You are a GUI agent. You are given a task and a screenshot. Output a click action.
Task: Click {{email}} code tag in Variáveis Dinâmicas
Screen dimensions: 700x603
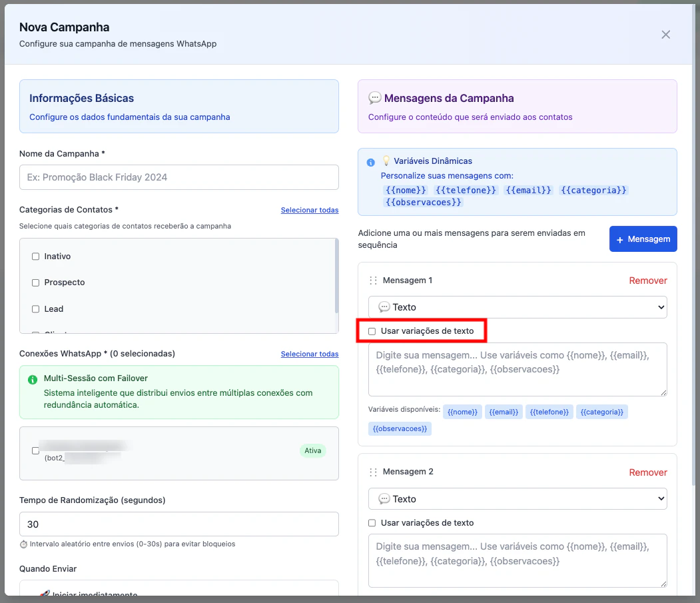[x=528, y=191]
